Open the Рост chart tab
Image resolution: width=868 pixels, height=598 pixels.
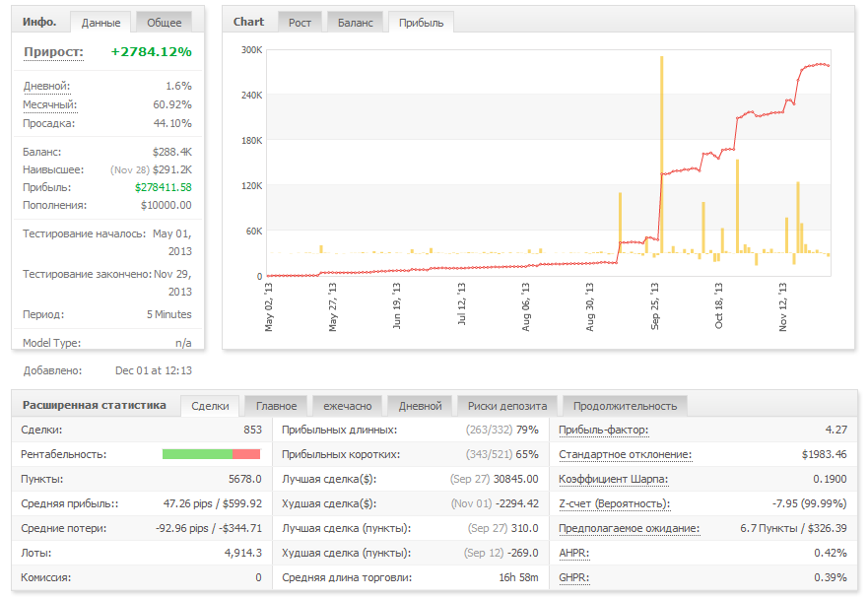(x=299, y=23)
